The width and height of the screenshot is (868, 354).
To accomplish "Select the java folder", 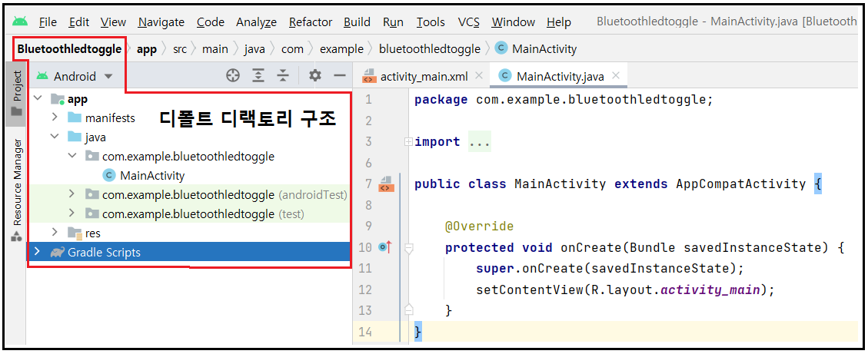I will click(95, 137).
